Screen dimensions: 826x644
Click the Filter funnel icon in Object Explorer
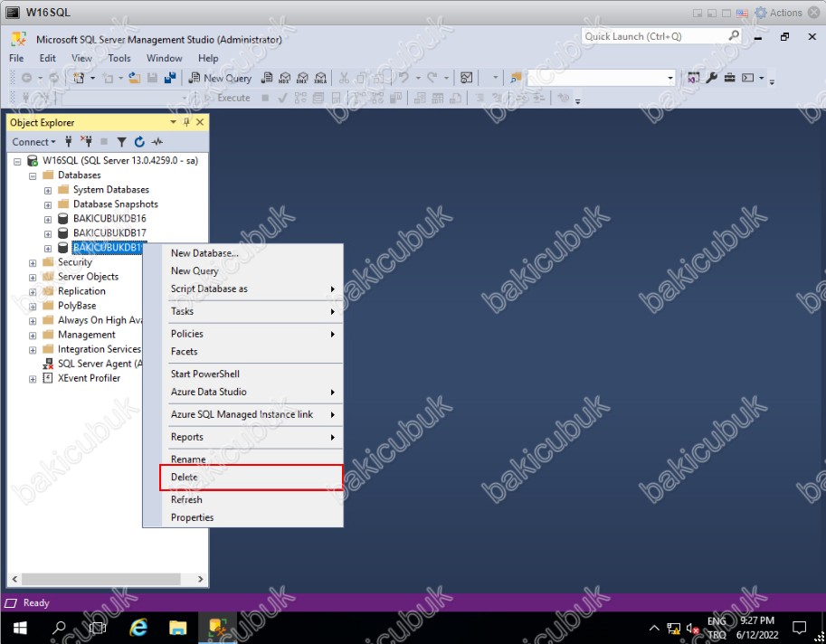(x=122, y=142)
